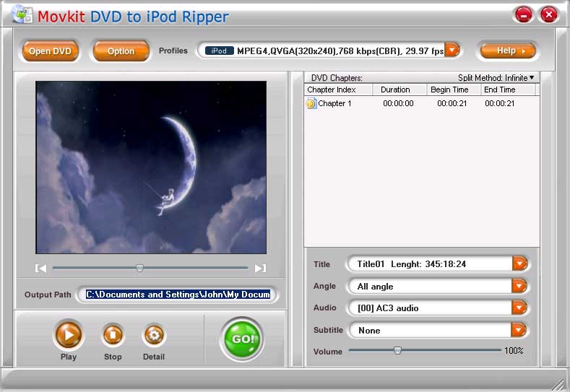Close the Movkit window
This screenshot has width=570, height=392.
(548, 15)
